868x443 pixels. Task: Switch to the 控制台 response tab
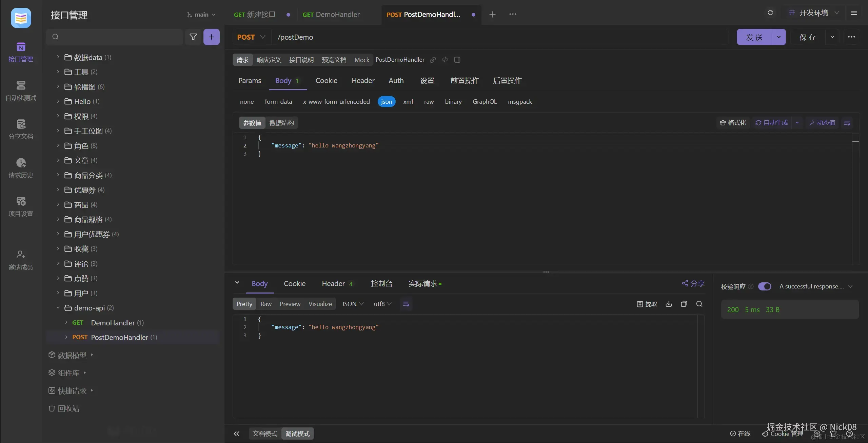381,284
